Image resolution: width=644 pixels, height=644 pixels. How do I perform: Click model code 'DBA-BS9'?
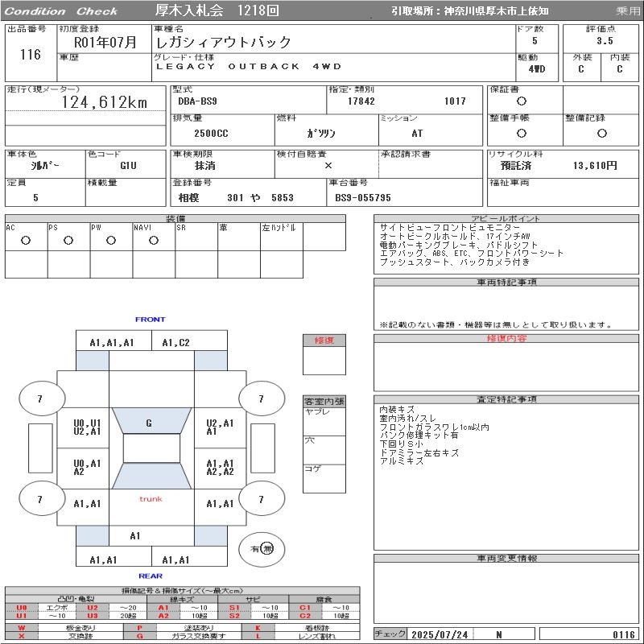click(197, 101)
